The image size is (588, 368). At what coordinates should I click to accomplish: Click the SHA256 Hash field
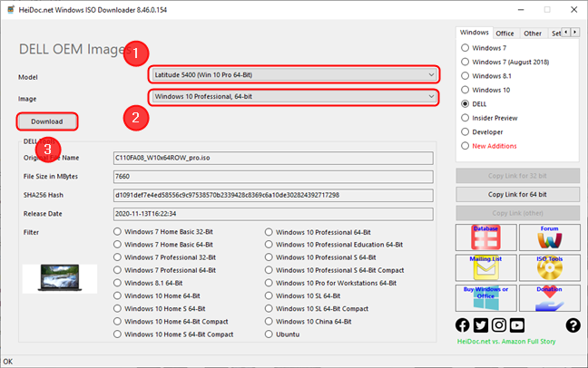coord(273,195)
